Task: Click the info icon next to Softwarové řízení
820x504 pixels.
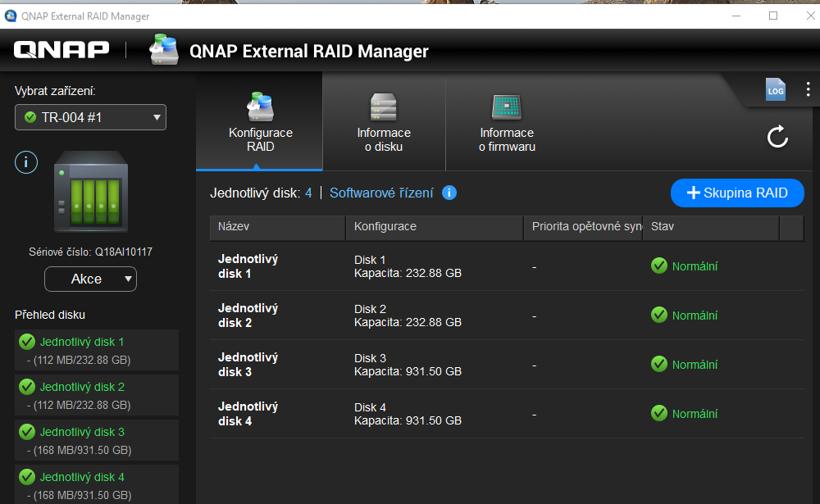Action: pos(448,193)
